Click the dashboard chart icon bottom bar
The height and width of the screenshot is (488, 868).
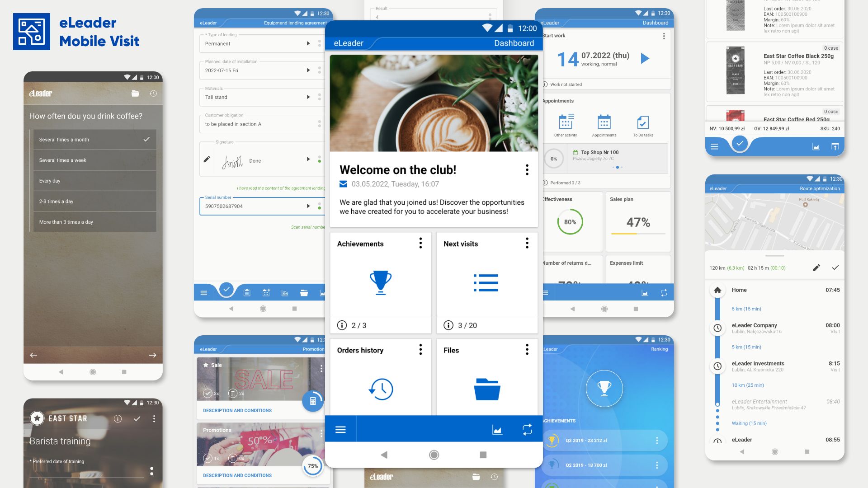click(x=497, y=429)
